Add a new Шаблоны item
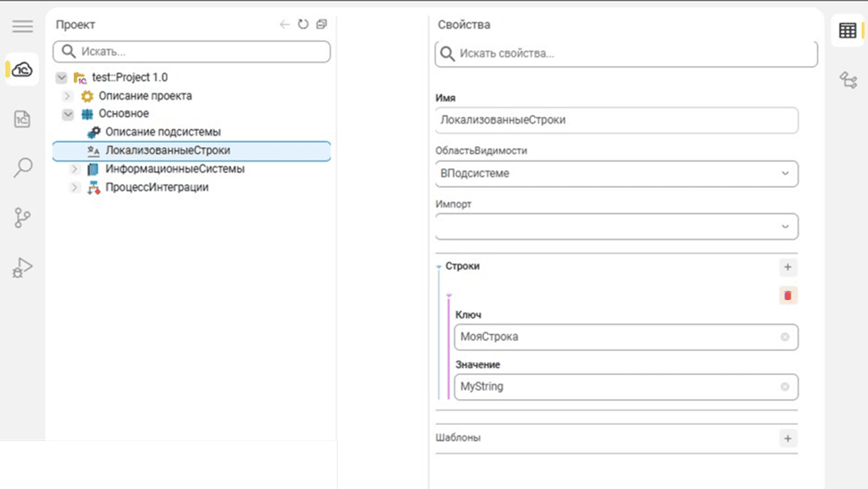Screen dimensions: 868x489 (x=787, y=438)
